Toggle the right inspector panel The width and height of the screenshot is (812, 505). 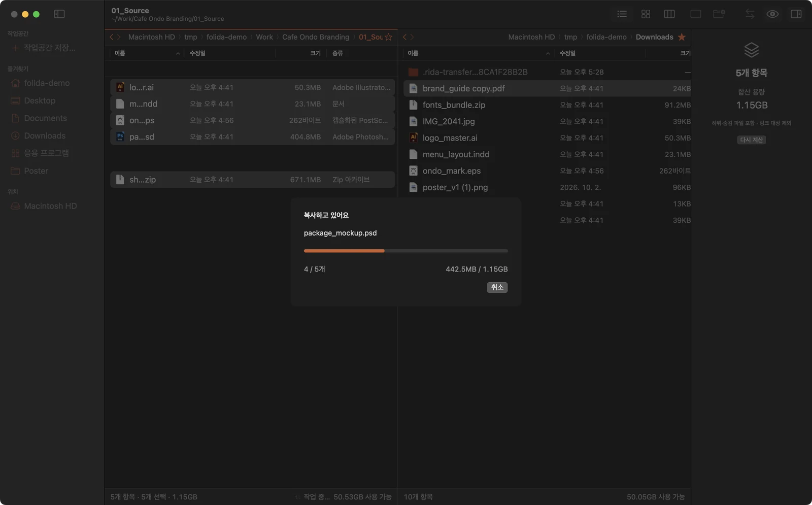[796, 14]
